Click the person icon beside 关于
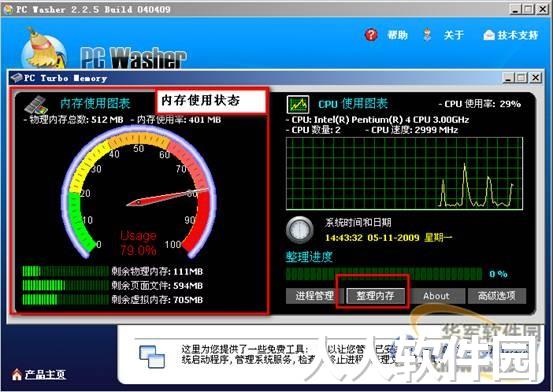 tap(427, 35)
